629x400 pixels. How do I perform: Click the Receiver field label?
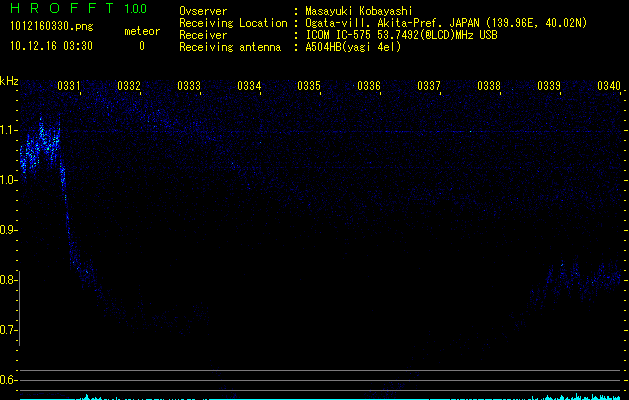[203, 35]
